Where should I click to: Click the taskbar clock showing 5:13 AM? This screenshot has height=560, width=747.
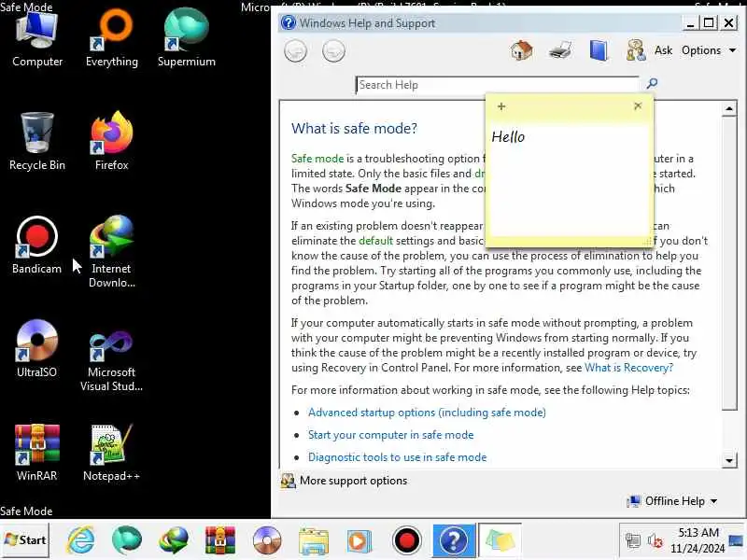(698, 540)
